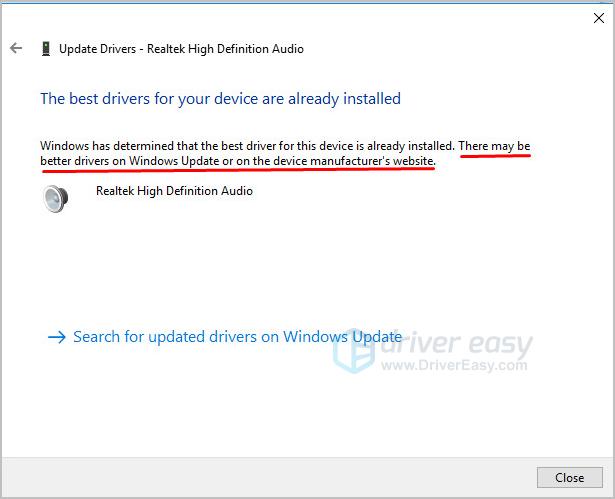615x499 pixels.
Task: Click the words Windows Update in the underlined paragraph
Action: tap(171, 161)
